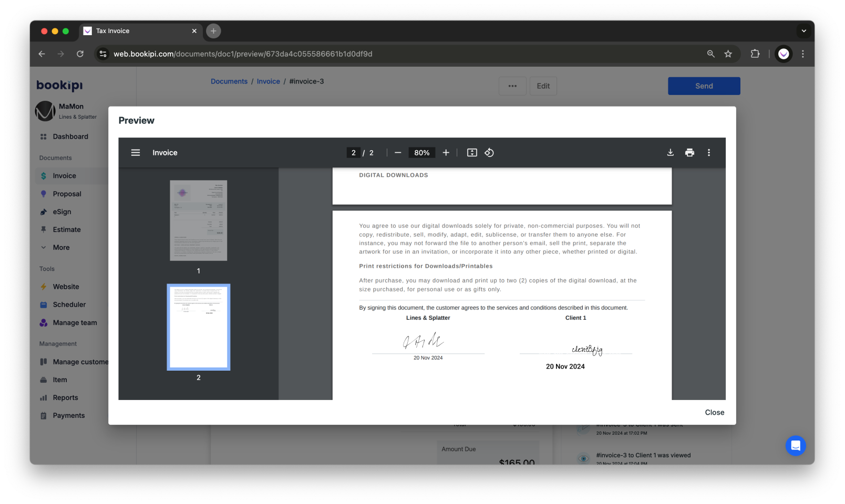Open the chat support bubble
Image resolution: width=845 pixels, height=504 pixels.
(x=796, y=446)
